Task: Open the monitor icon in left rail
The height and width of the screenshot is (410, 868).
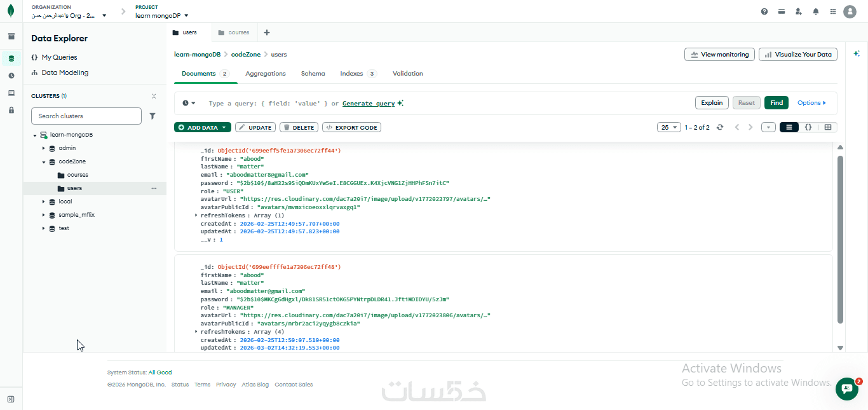Action: pyautogui.click(x=11, y=93)
